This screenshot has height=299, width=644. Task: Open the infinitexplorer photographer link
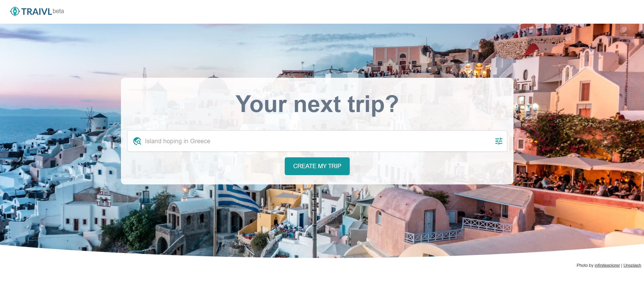tap(607, 265)
